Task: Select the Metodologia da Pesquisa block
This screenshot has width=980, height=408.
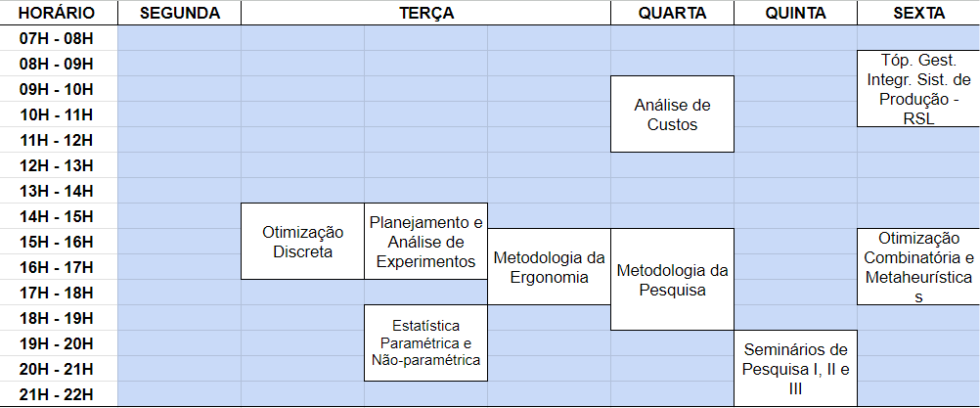Action: 672,279
